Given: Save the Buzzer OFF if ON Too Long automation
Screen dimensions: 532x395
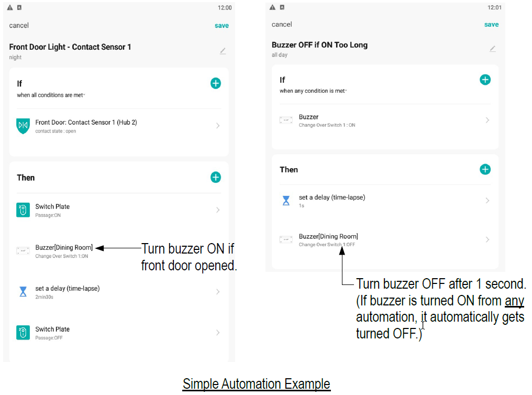Looking at the screenshot, I should click(x=491, y=25).
